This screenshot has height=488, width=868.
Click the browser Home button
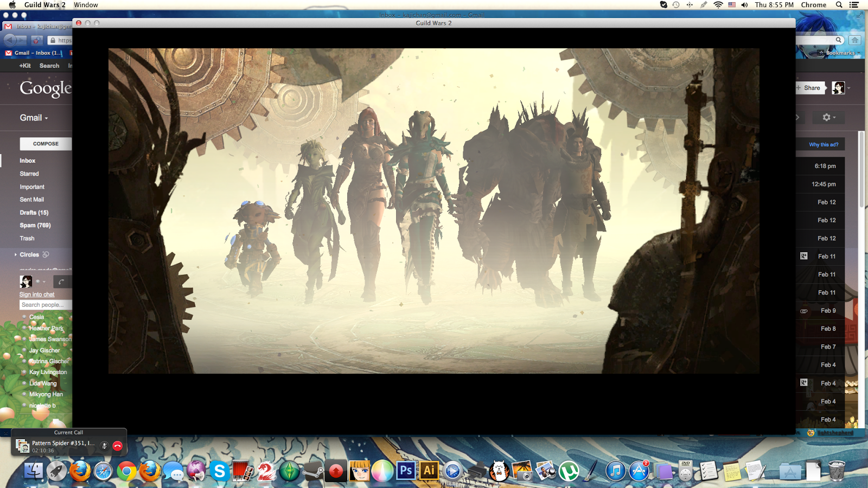(x=855, y=40)
